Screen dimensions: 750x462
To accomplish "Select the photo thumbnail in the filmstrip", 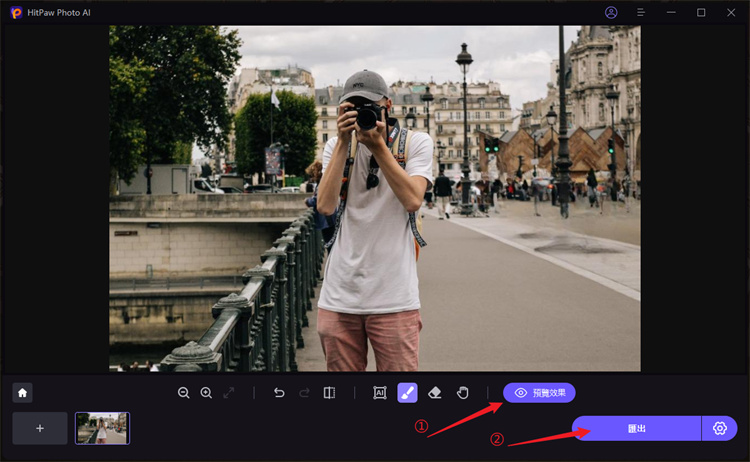I will (x=102, y=428).
